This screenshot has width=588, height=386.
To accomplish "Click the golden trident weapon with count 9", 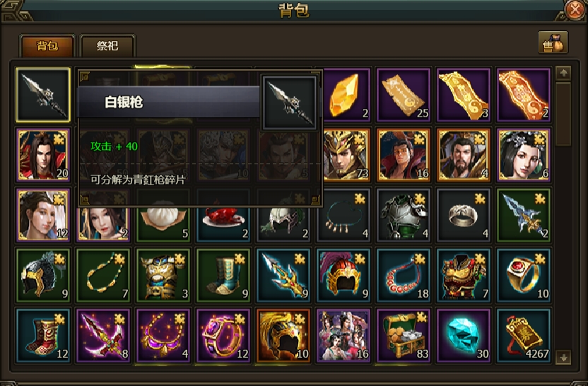I will click(283, 275).
